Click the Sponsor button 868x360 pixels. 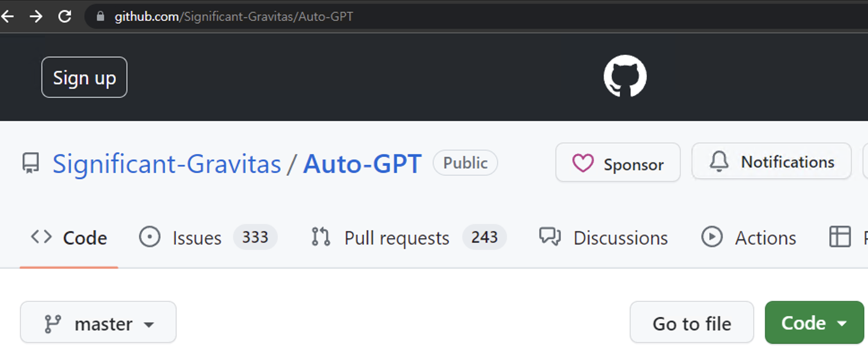(x=618, y=163)
